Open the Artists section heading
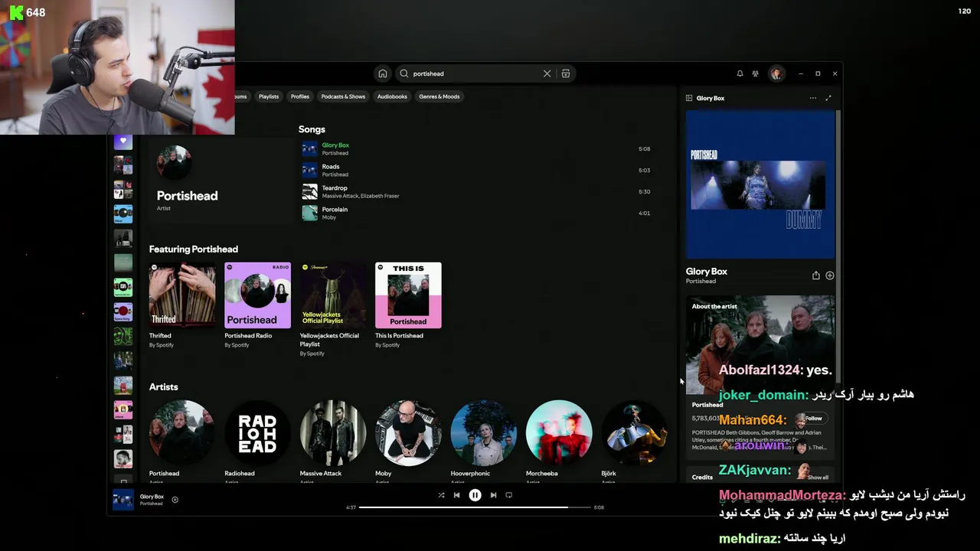The width and height of the screenshot is (980, 551). pyautogui.click(x=163, y=386)
